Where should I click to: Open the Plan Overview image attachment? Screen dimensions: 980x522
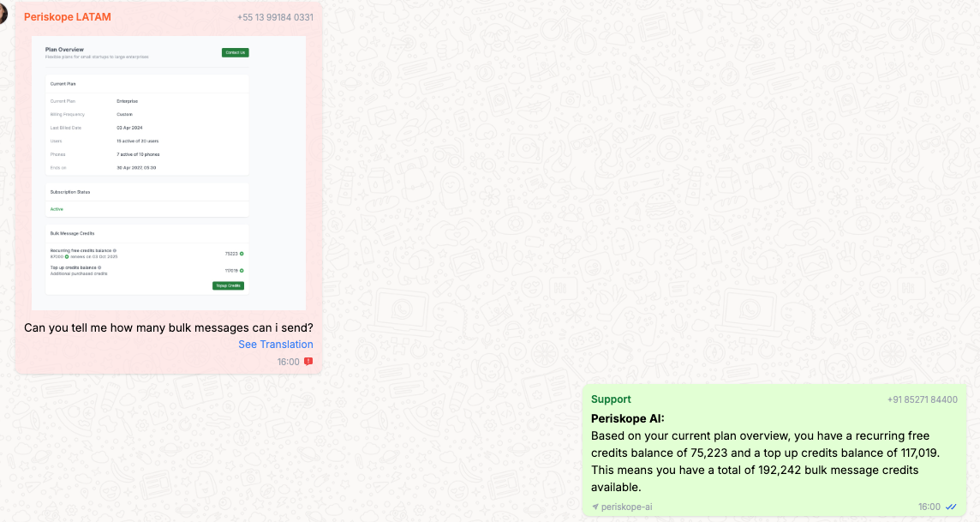169,171
